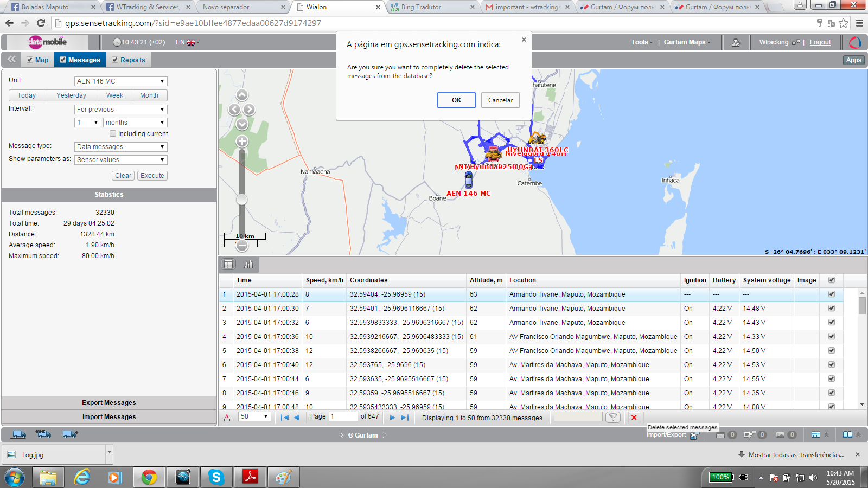Click the red X delete selected messages icon

(634, 417)
